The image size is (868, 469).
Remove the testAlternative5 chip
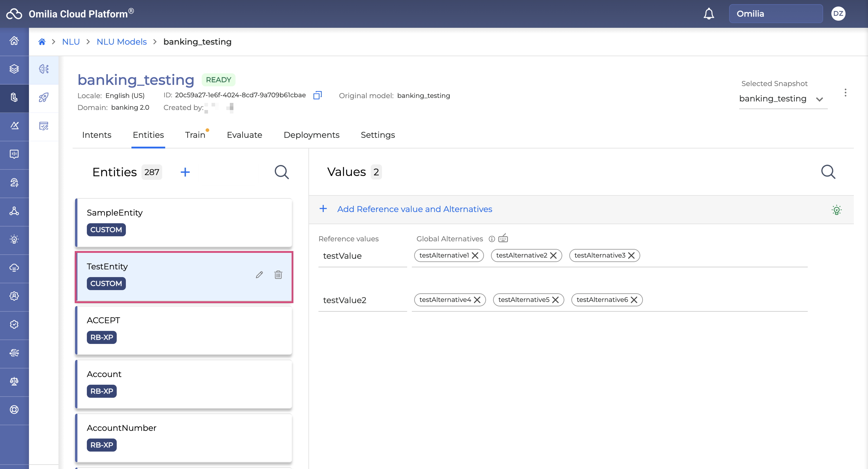555,300
